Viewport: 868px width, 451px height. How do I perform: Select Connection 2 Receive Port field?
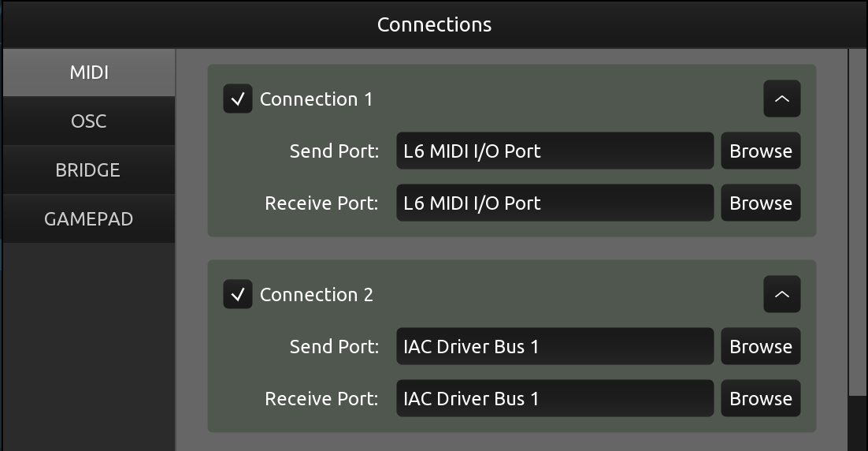555,398
